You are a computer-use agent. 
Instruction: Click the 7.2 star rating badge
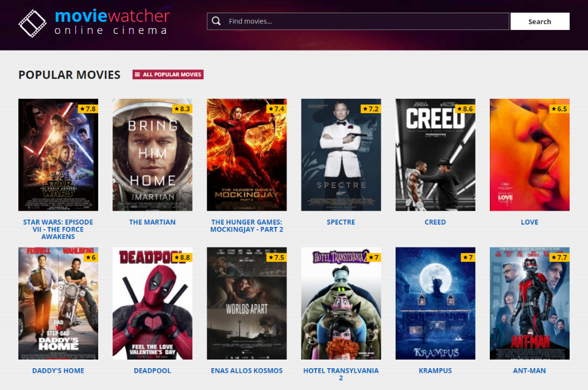[371, 109]
